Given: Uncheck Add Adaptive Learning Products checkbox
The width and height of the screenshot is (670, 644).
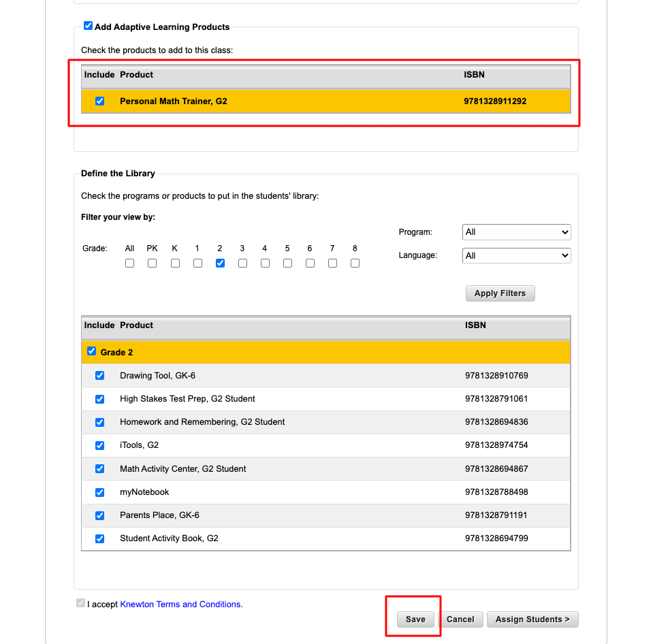Looking at the screenshot, I should point(88,26).
